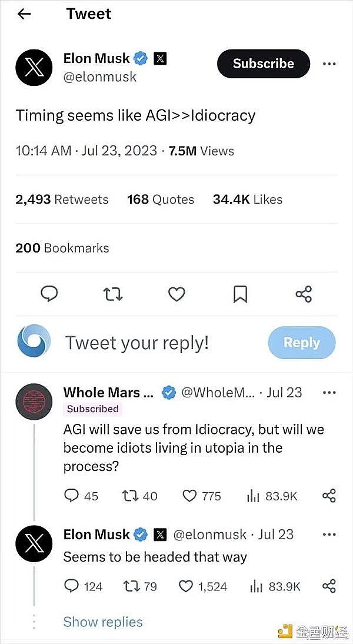Viewport: 353px width, 644px height.
Task: Expand Show replies thread
Action: 103,622
